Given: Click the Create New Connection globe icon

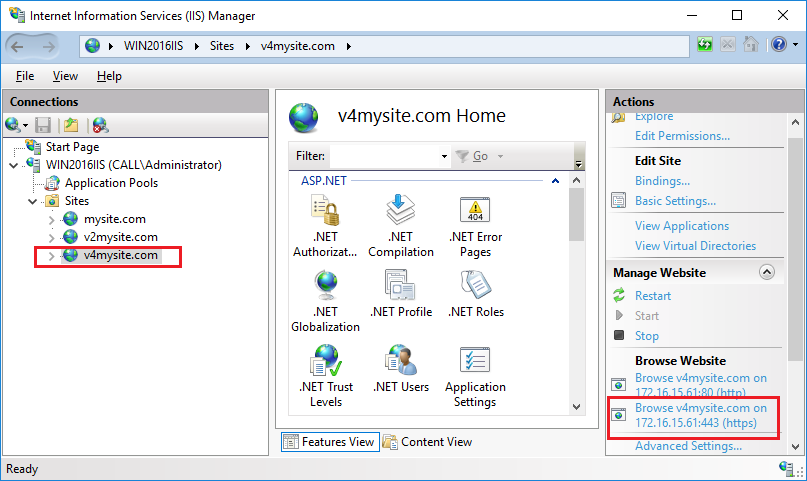Looking at the screenshot, I should (13, 125).
